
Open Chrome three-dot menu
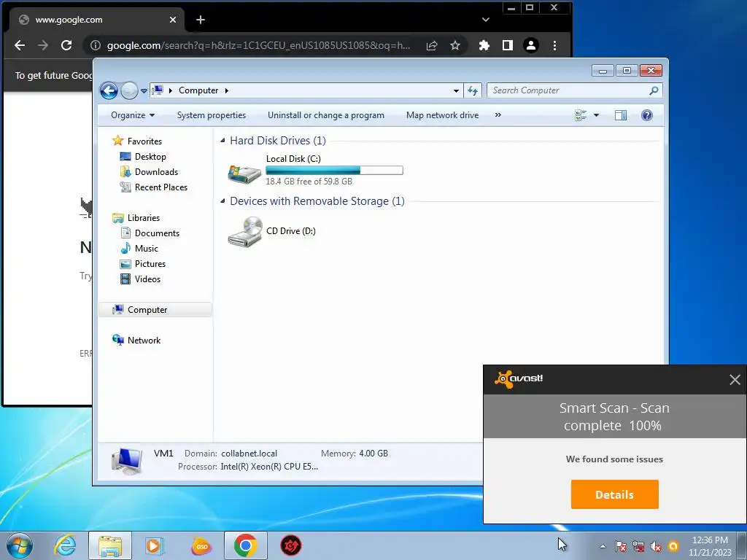click(554, 45)
